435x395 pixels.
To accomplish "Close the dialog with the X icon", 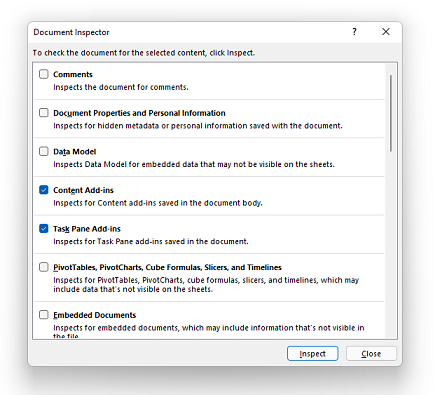I will click(x=386, y=32).
